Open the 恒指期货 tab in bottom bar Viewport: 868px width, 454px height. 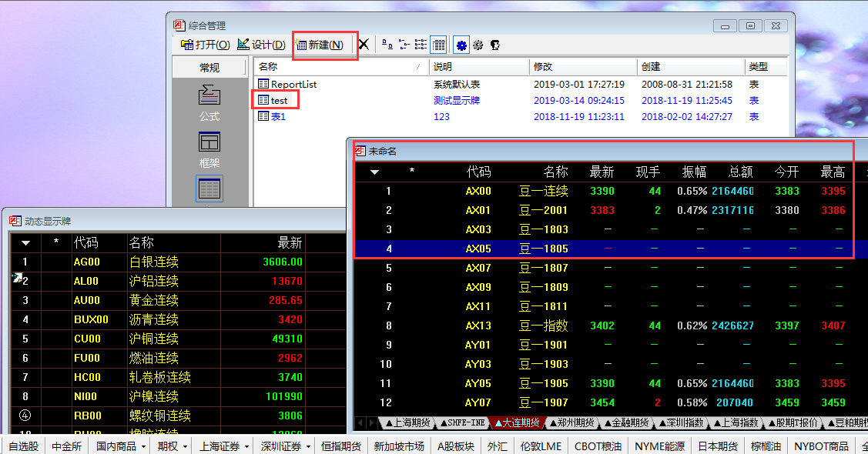(341, 446)
